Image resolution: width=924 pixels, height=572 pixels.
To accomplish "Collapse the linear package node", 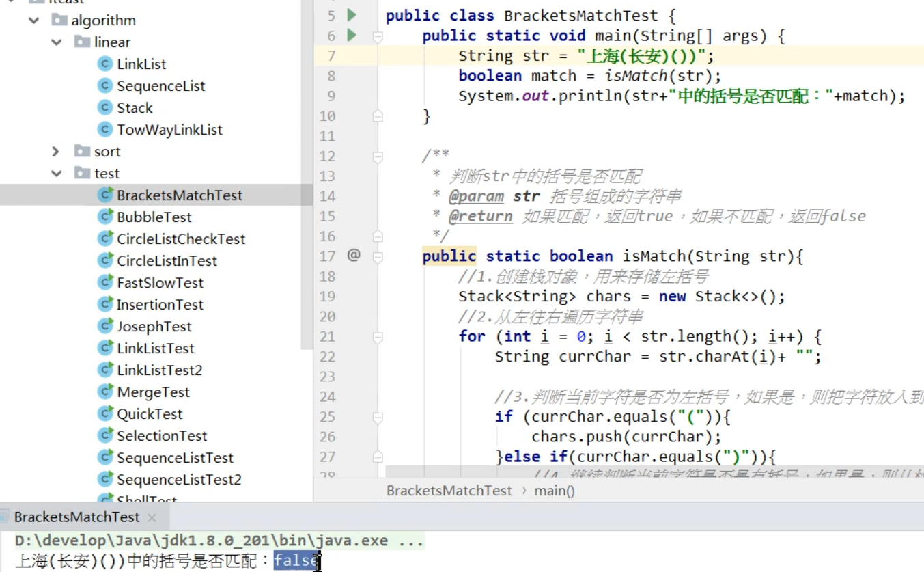I will click(57, 42).
